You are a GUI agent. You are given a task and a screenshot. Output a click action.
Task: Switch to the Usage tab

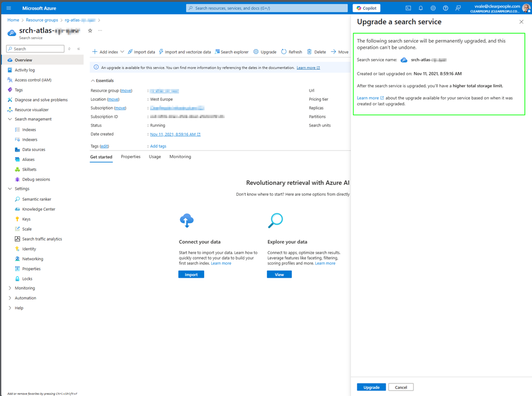(x=155, y=157)
